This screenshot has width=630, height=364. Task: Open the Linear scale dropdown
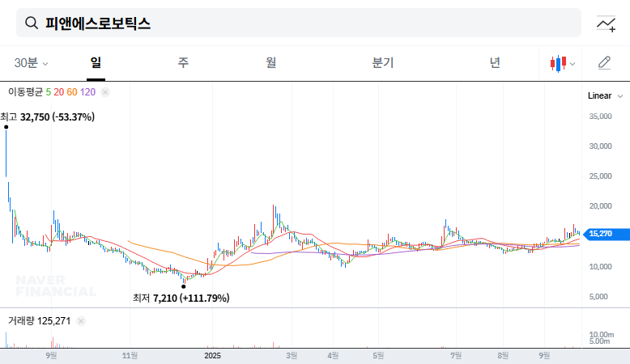point(603,95)
